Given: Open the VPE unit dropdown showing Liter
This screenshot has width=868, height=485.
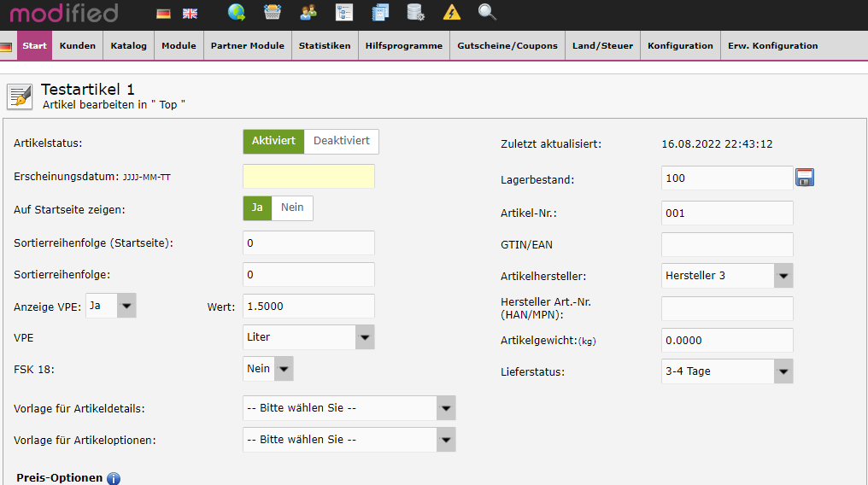Looking at the screenshot, I should coord(365,337).
